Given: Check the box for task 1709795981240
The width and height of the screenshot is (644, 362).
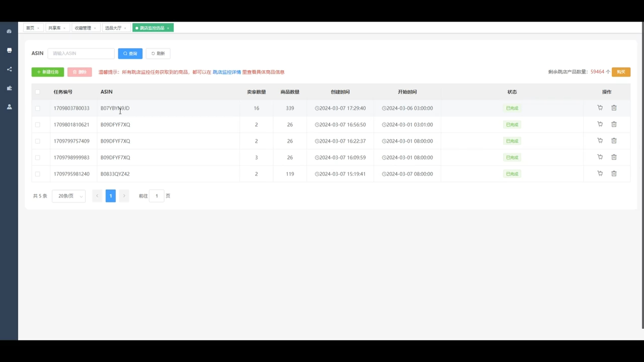Looking at the screenshot, I should click(x=37, y=174).
